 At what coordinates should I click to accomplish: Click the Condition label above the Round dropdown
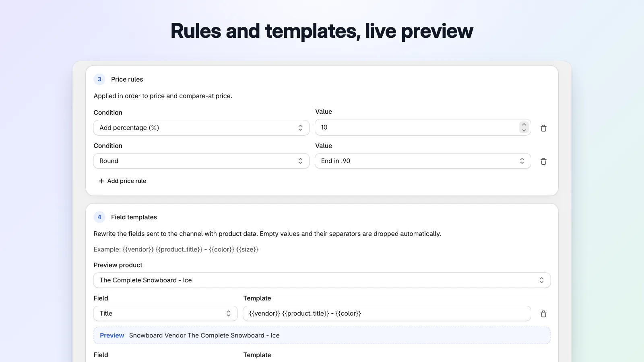coord(108,146)
